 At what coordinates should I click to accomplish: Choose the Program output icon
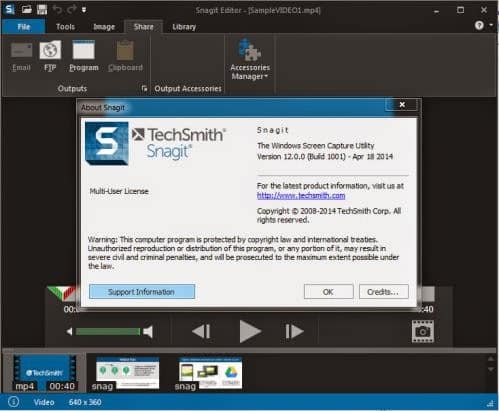tap(84, 56)
